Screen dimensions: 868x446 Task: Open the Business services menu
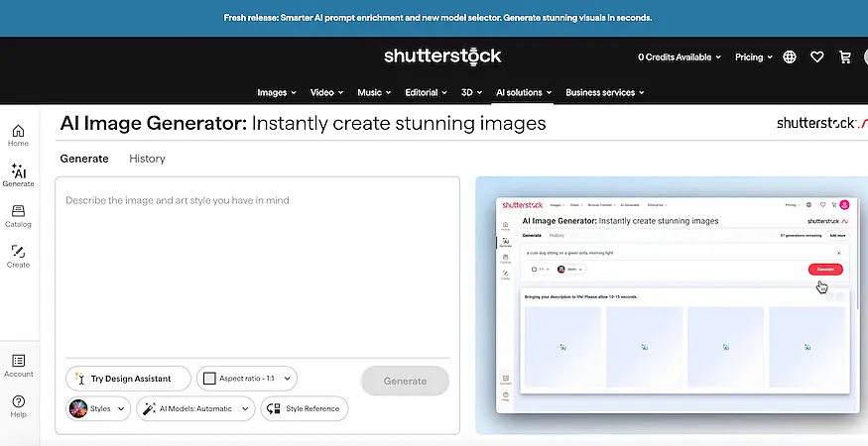click(604, 92)
